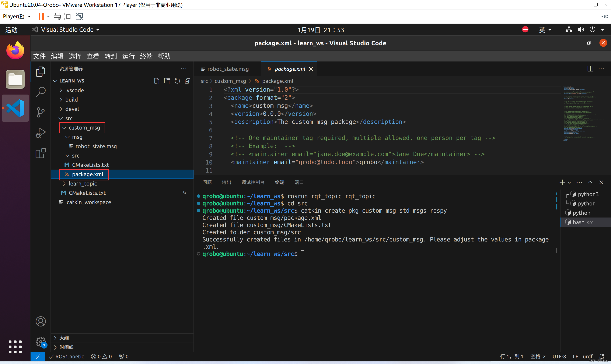Click New File icon in LEARN_WS header
Viewport: 611px width, 364px height.
pos(157,81)
